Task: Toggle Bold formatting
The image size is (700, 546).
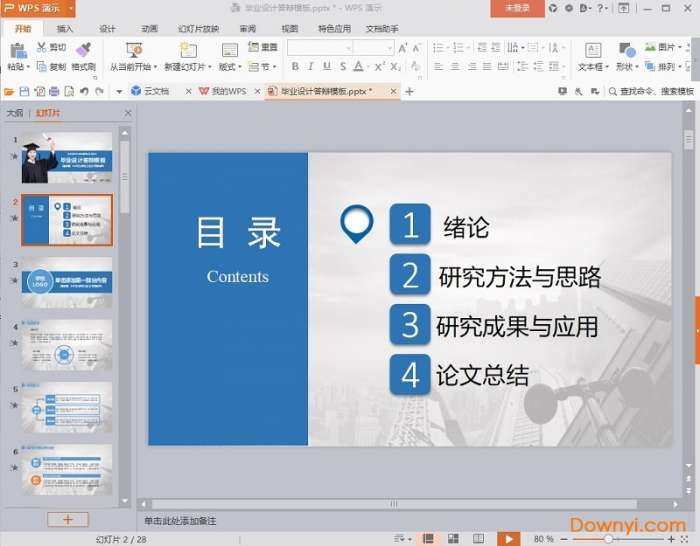Action: [x=295, y=67]
